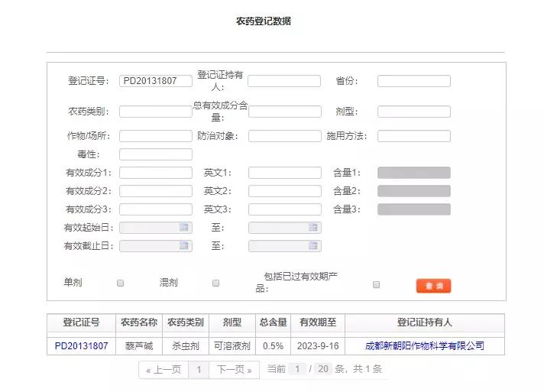Open holder link 成都新朝阳作物科学有限公司
The image size is (544, 392).
pos(425,346)
